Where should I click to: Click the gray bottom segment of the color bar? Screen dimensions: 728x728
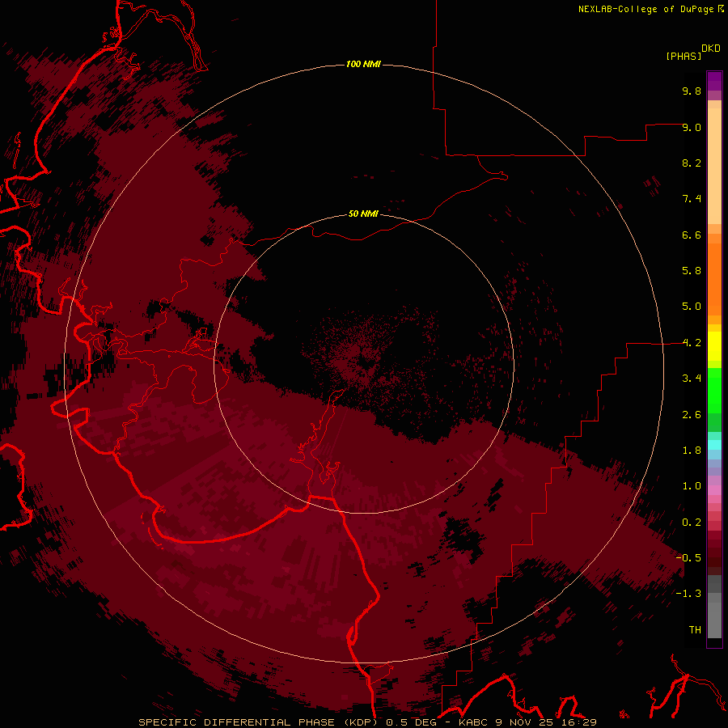click(x=714, y=622)
